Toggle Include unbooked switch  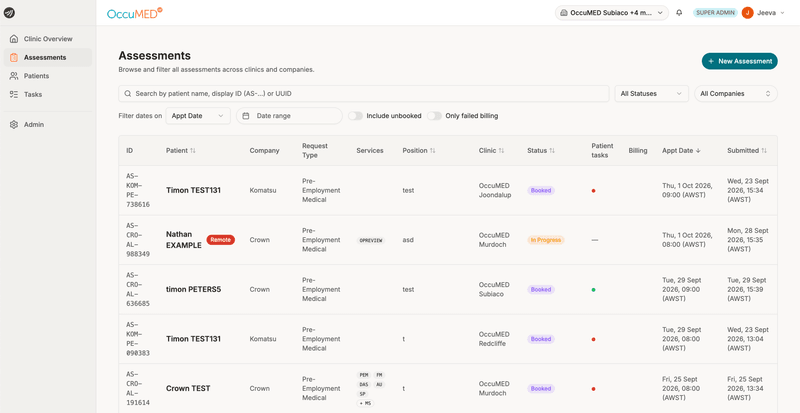click(x=355, y=116)
